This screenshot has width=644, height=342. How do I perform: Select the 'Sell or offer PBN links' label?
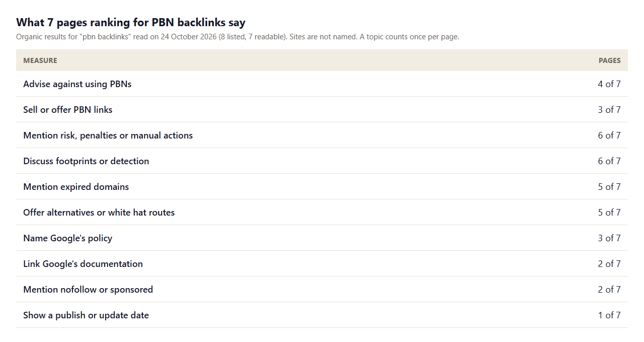68,110
